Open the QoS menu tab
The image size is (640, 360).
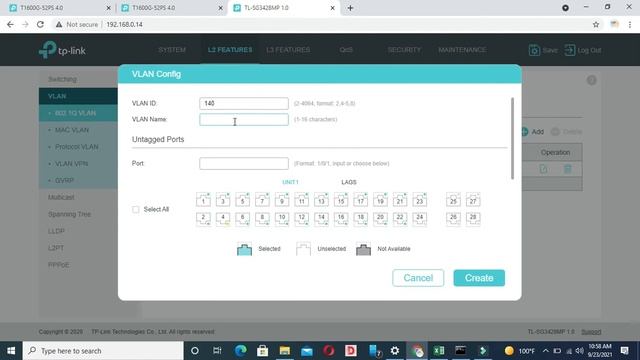[x=346, y=50]
